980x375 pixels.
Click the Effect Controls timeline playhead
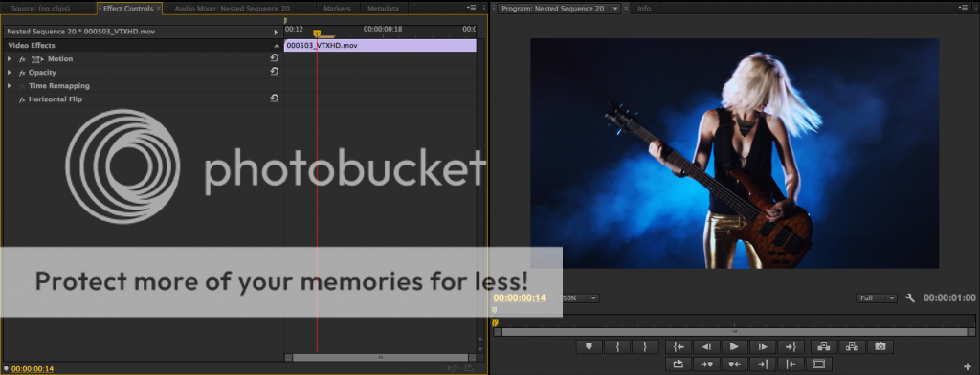[x=317, y=33]
